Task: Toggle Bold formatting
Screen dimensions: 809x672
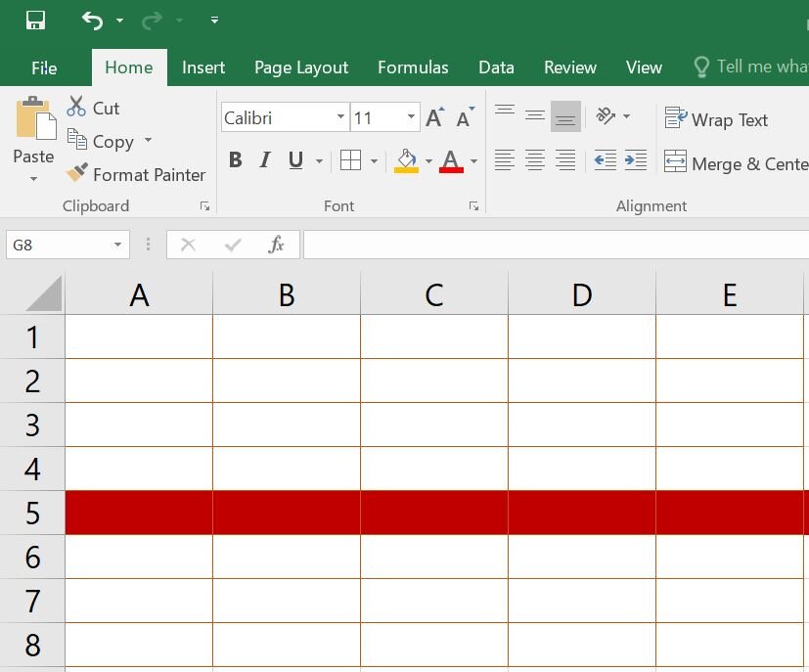Action: pyautogui.click(x=236, y=160)
